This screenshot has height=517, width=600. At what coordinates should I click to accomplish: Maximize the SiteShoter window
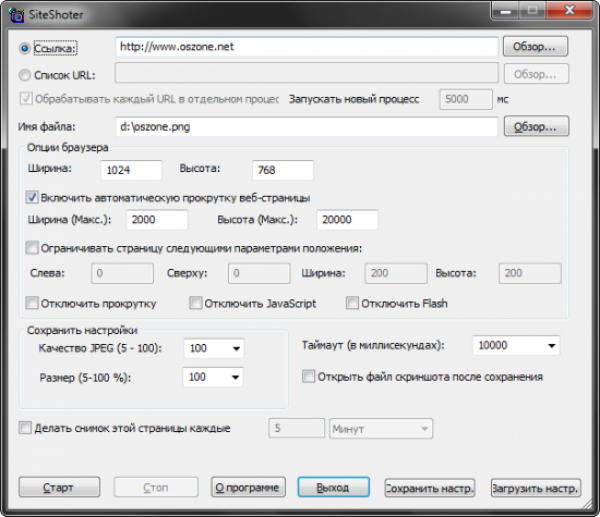click(x=532, y=11)
